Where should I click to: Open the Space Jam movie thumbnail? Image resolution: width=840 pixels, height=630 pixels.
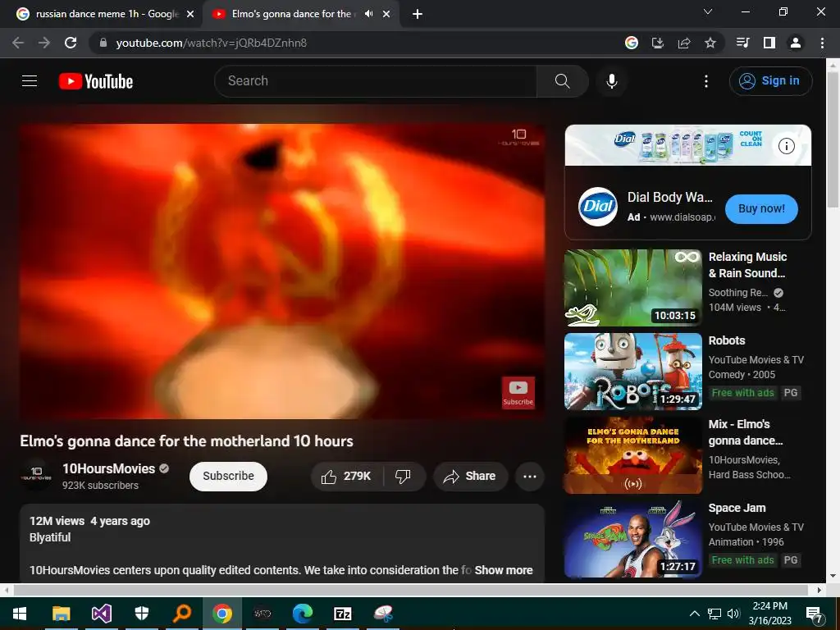633,539
